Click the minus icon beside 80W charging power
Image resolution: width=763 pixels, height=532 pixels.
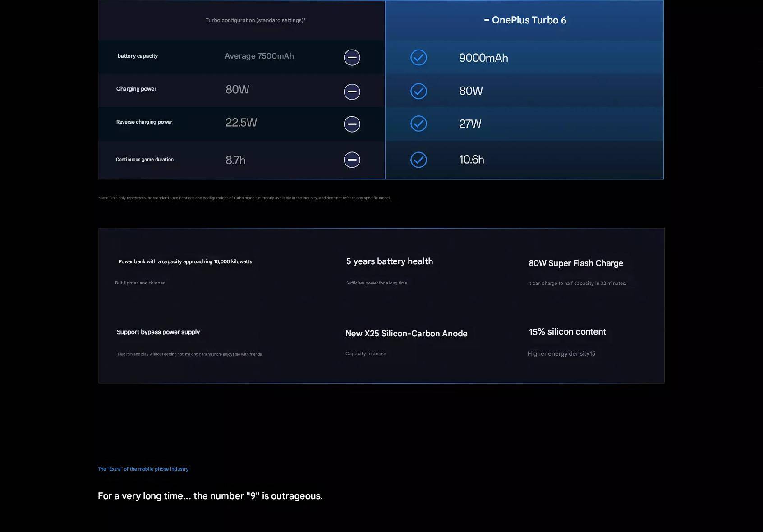(352, 92)
